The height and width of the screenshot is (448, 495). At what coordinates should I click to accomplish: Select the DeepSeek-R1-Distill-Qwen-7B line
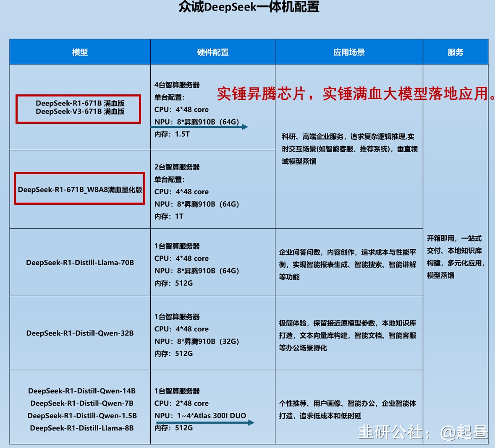82,403
